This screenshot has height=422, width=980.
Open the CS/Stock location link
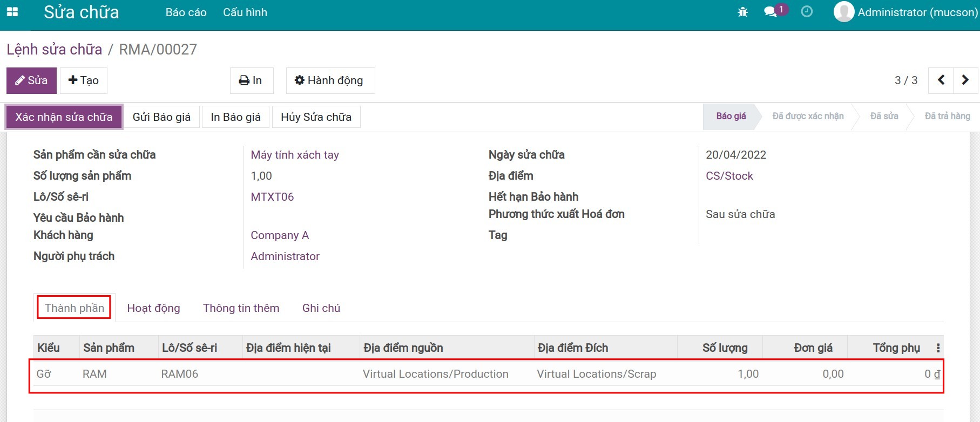tap(729, 176)
